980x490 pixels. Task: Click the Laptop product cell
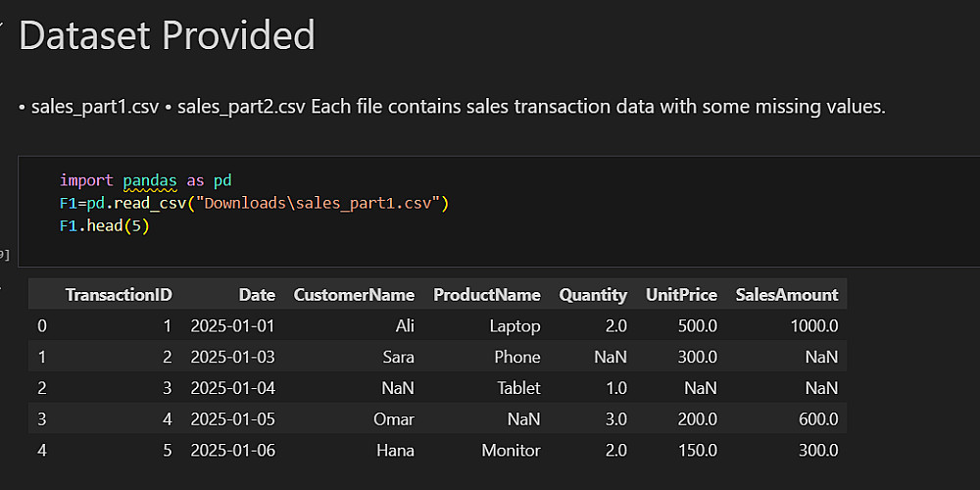[514, 326]
